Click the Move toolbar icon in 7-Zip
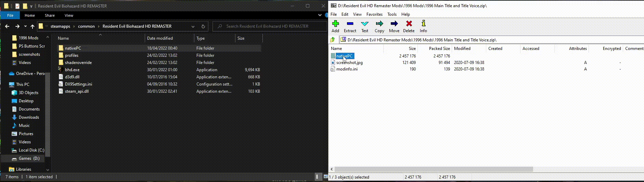The height and width of the screenshot is (182, 644). click(394, 24)
